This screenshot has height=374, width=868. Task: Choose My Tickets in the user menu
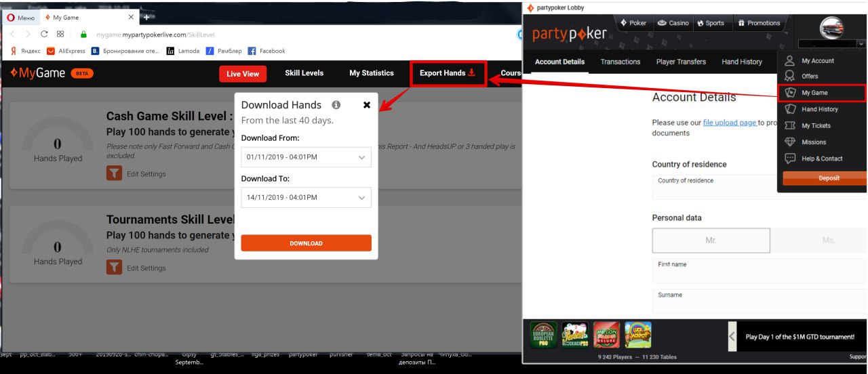pyautogui.click(x=823, y=125)
